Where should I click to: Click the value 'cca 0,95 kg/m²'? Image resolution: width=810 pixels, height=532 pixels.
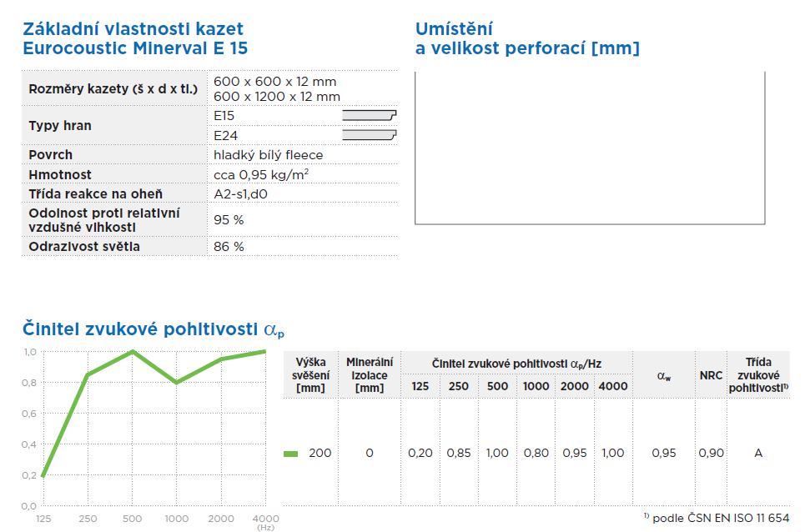coord(261,174)
